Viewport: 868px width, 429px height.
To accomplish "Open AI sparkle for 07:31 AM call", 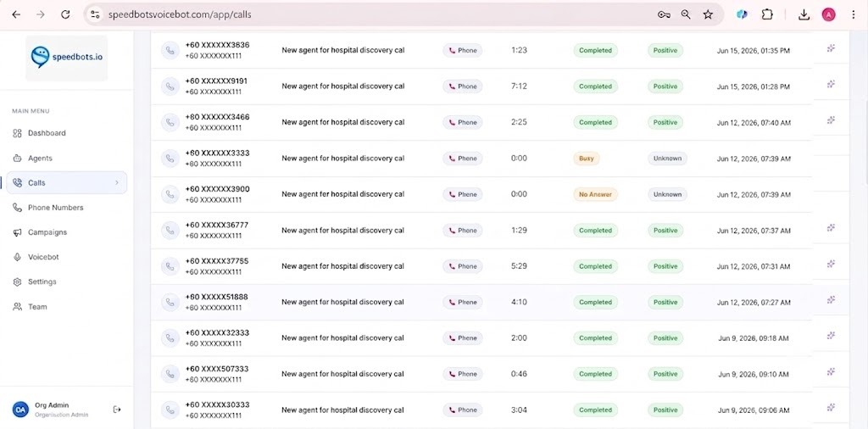I will pyautogui.click(x=831, y=264).
